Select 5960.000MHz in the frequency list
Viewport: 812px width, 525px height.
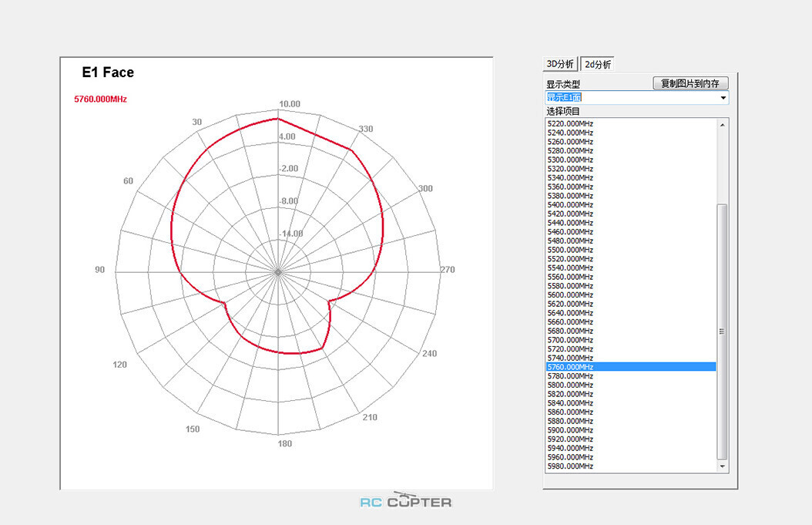point(631,457)
